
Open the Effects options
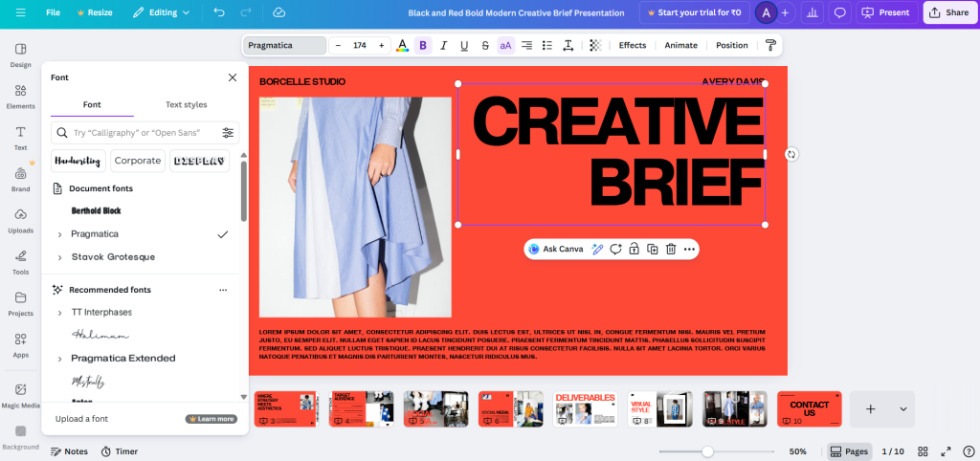click(633, 45)
